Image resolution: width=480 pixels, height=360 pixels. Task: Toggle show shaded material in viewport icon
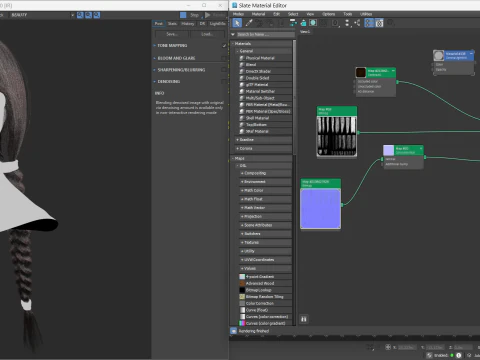(313, 23)
